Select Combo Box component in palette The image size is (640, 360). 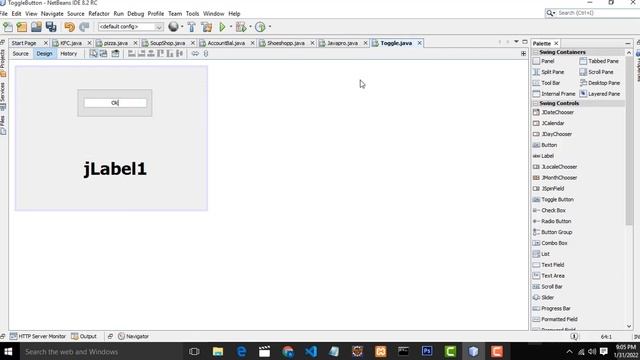pyautogui.click(x=550, y=243)
